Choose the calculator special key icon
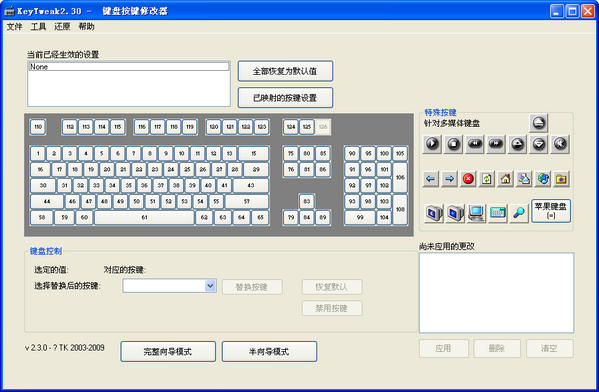 [x=497, y=213]
